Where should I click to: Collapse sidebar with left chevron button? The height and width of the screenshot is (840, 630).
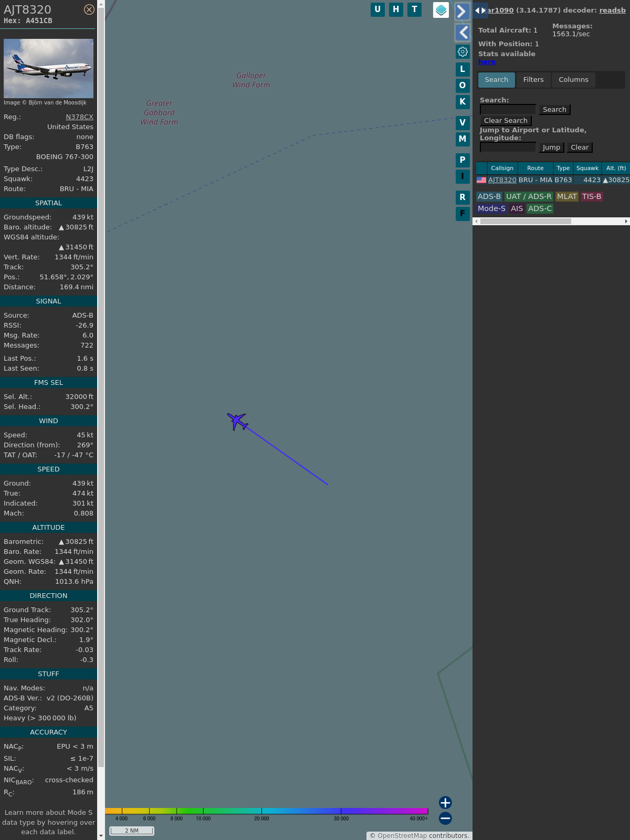[463, 33]
